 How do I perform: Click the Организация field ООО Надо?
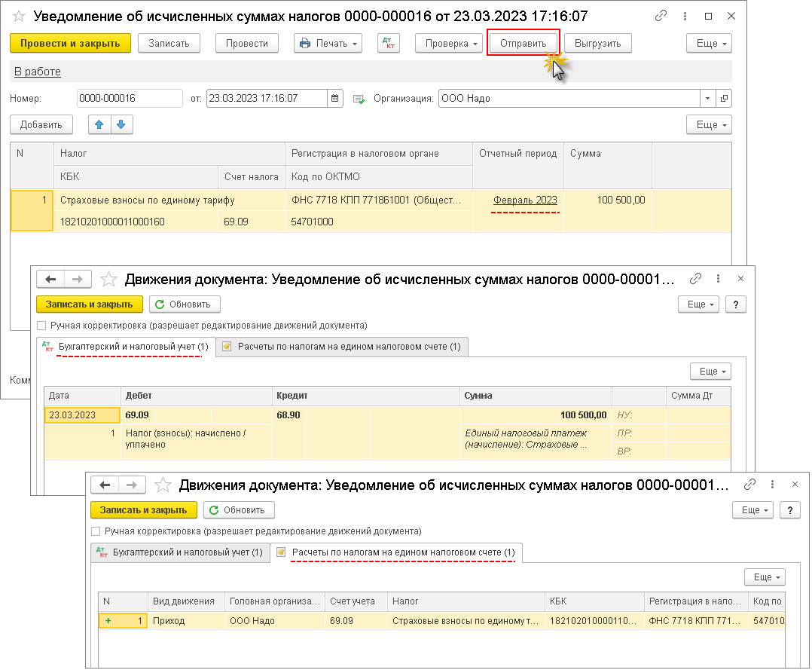coord(569,99)
